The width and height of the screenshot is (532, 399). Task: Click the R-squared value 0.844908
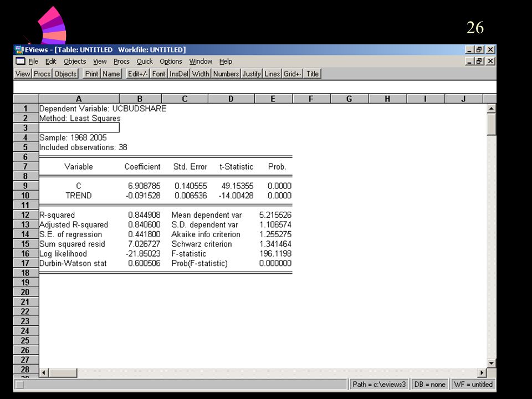144,215
